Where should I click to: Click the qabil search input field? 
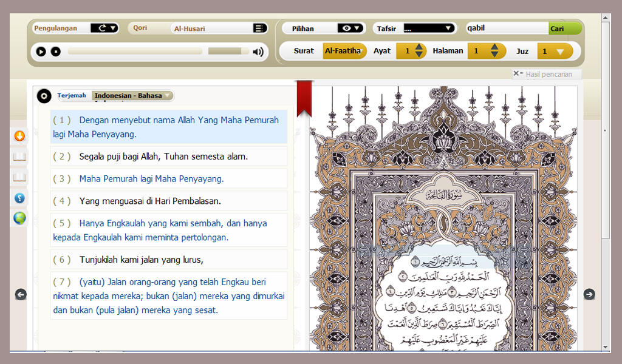coord(507,28)
